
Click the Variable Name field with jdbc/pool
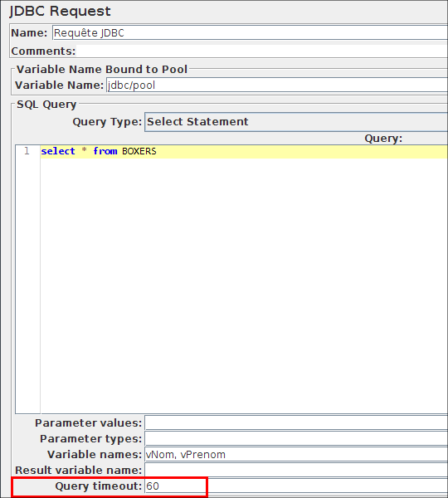pyautogui.click(x=277, y=85)
